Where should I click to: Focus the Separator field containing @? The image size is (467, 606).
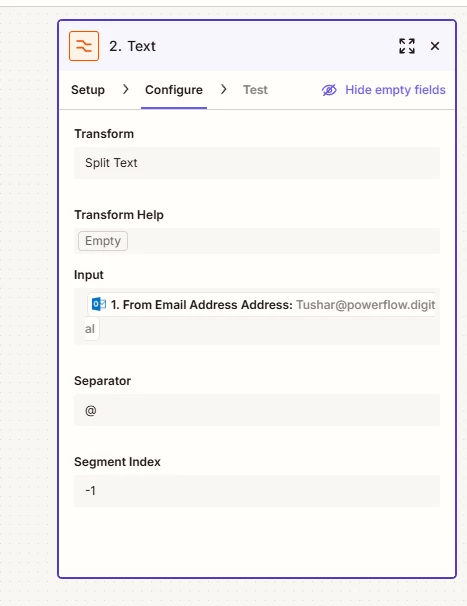tap(257, 410)
